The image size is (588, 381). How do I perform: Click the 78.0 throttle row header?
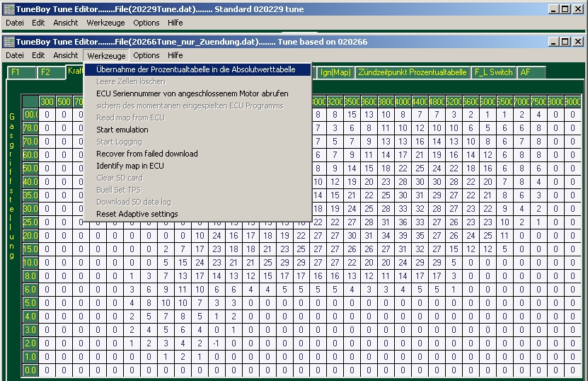tap(30, 127)
